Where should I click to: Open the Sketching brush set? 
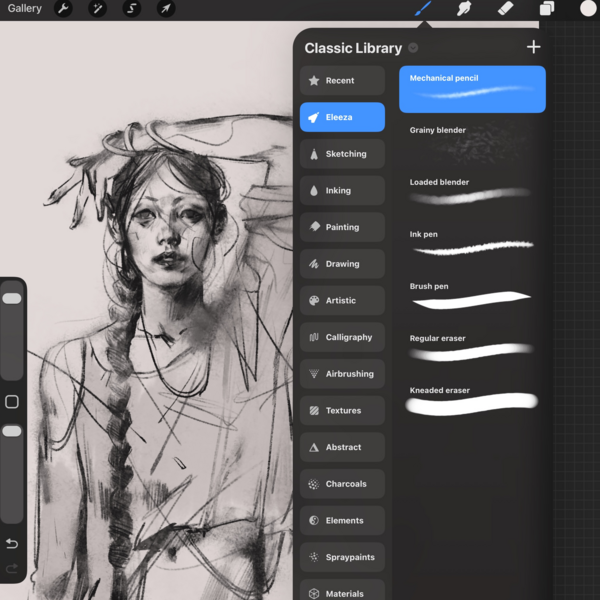[x=342, y=154]
